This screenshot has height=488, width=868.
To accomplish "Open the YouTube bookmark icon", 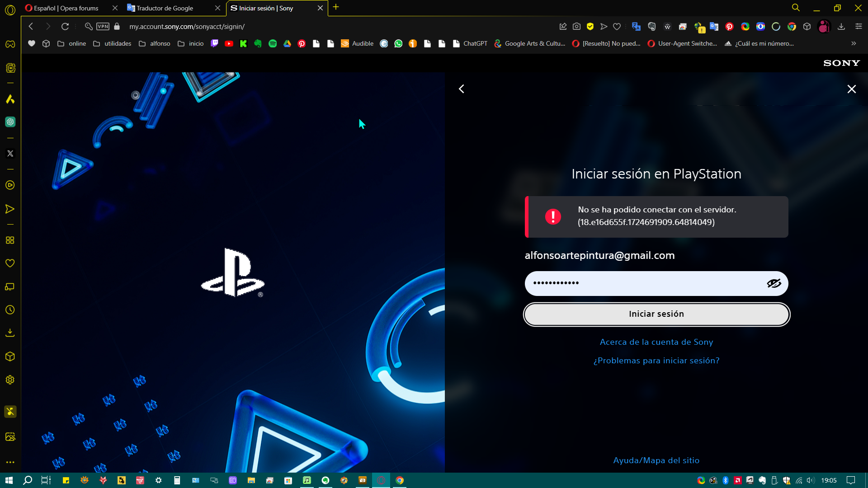I will (229, 44).
